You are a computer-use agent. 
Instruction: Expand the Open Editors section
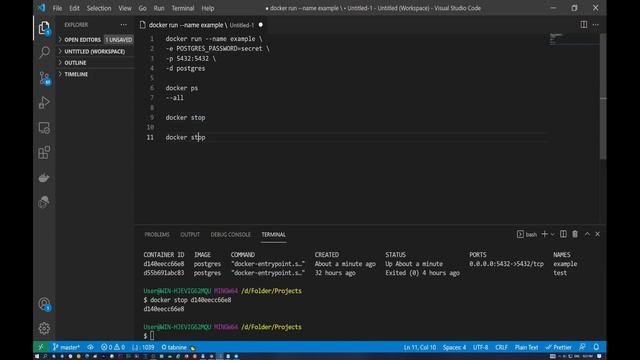(96, 40)
